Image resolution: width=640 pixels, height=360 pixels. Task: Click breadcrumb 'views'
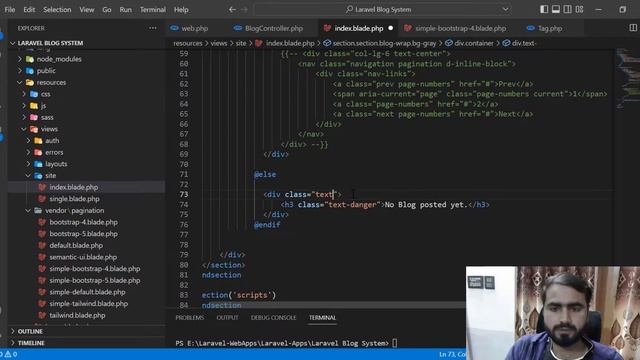coord(219,43)
